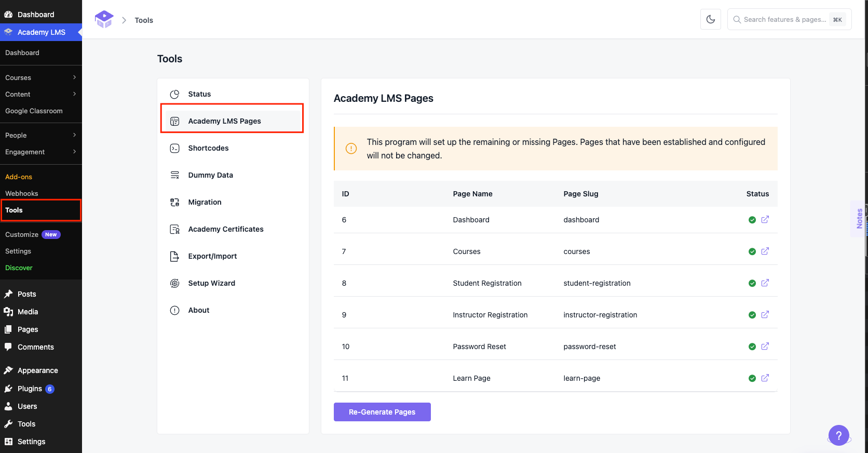This screenshot has width=868, height=453.
Task: Open Academy LMS Dashboard submenu item
Action: click(x=41, y=52)
